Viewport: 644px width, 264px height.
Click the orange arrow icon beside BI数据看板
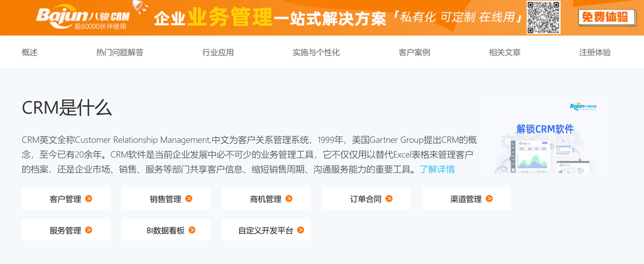click(192, 230)
